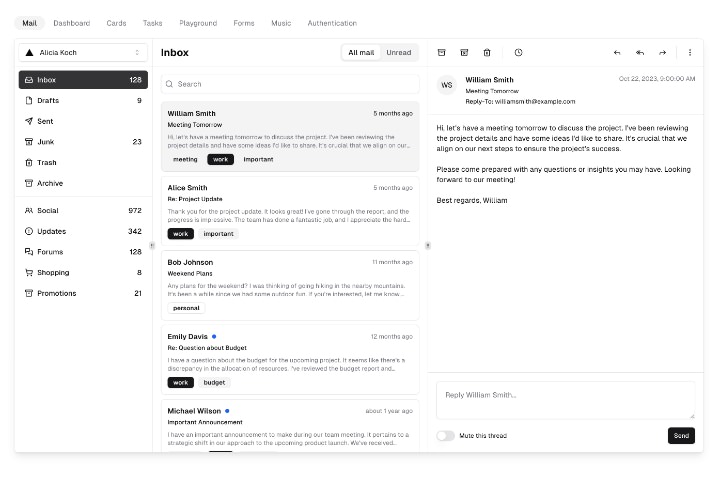Screen dimensions: 721x480
Task: Click the resize handle beside the message pane
Action: (428, 246)
